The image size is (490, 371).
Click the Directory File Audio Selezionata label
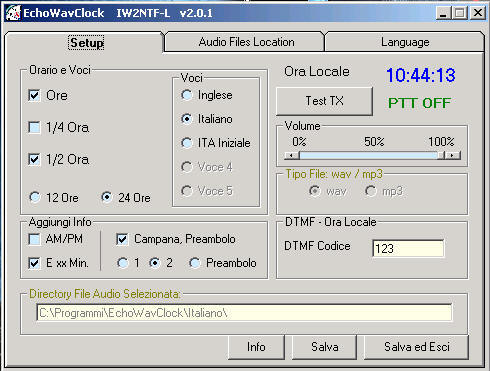coord(105,294)
